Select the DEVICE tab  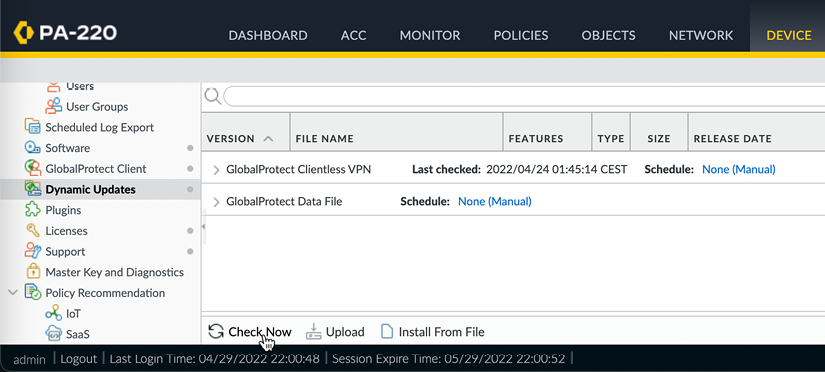789,35
